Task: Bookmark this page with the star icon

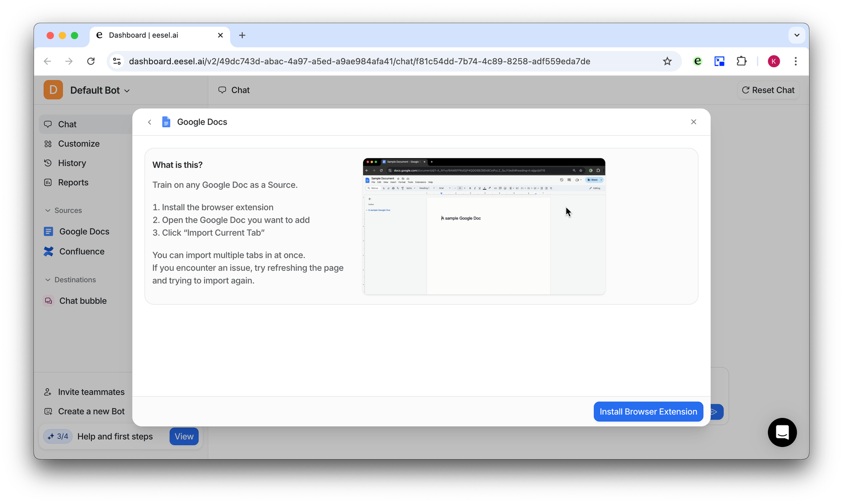Action: pos(667,61)
